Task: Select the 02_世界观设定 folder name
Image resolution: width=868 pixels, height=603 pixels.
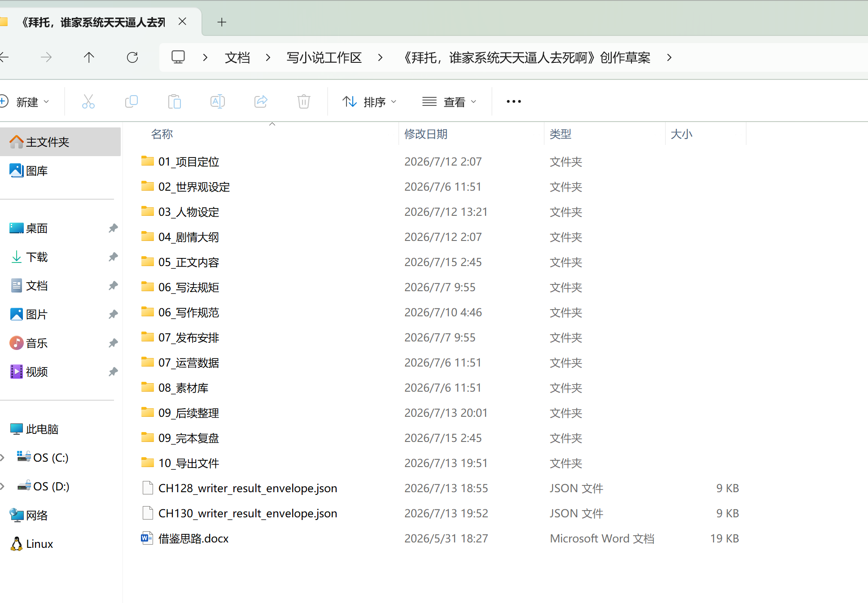Action: (194, 187)
